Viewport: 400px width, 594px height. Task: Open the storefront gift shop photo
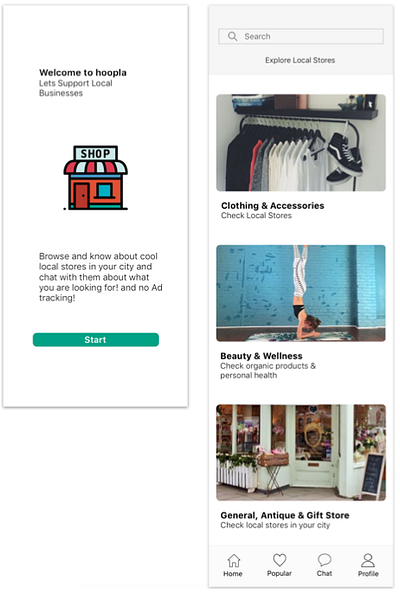[301, 452]
